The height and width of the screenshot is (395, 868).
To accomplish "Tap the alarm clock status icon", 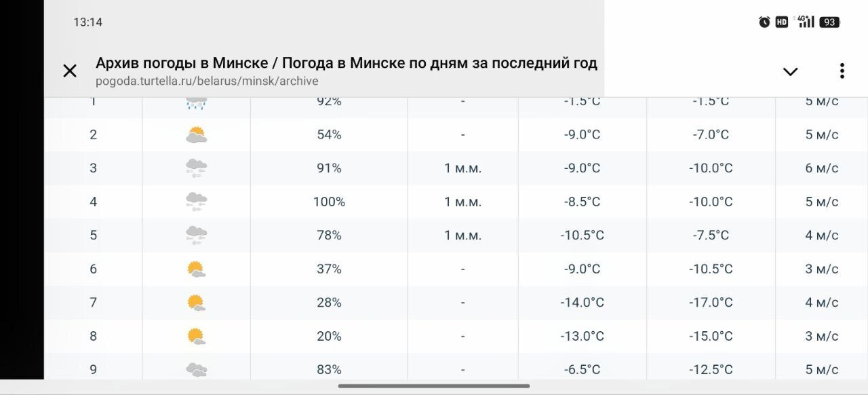I will [764, 22].
